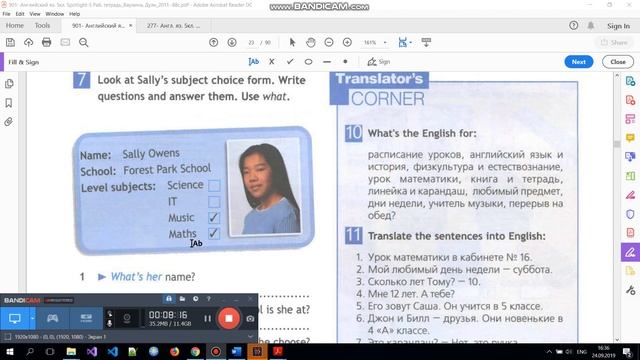This screenshot has width=640, height=360.
Task: Open the bookmarks panel
Action: click(x=9, y=103)
